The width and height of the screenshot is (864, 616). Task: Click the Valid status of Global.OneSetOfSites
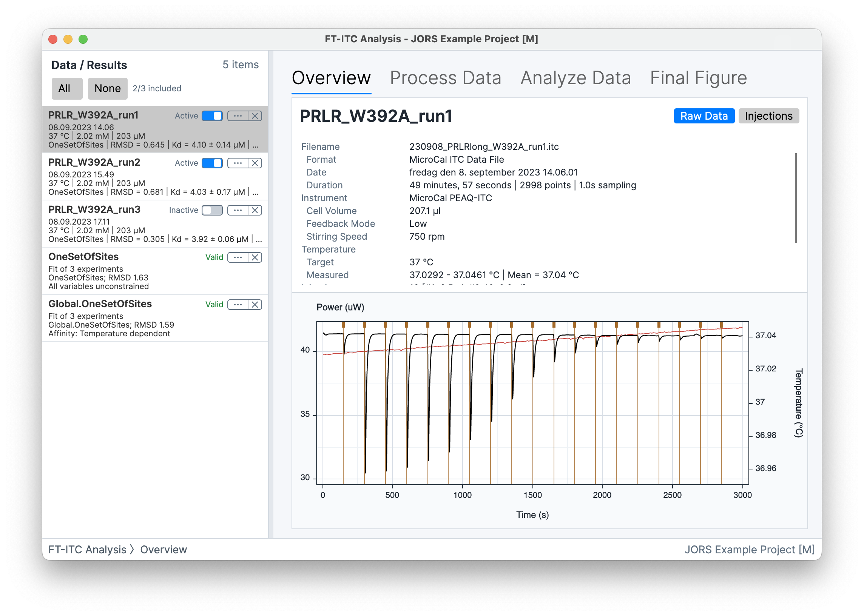[214, 305]
